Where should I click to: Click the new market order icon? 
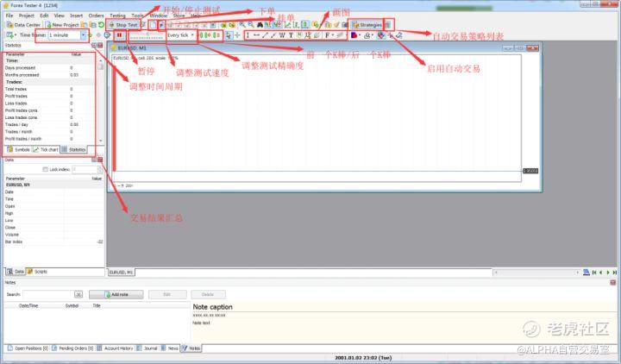(x=153, y=25)
